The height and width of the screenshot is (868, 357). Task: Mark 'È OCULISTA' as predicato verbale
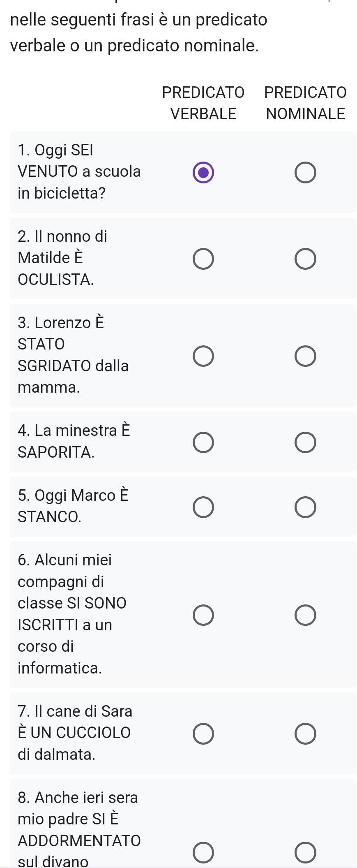tap(203, 259)
